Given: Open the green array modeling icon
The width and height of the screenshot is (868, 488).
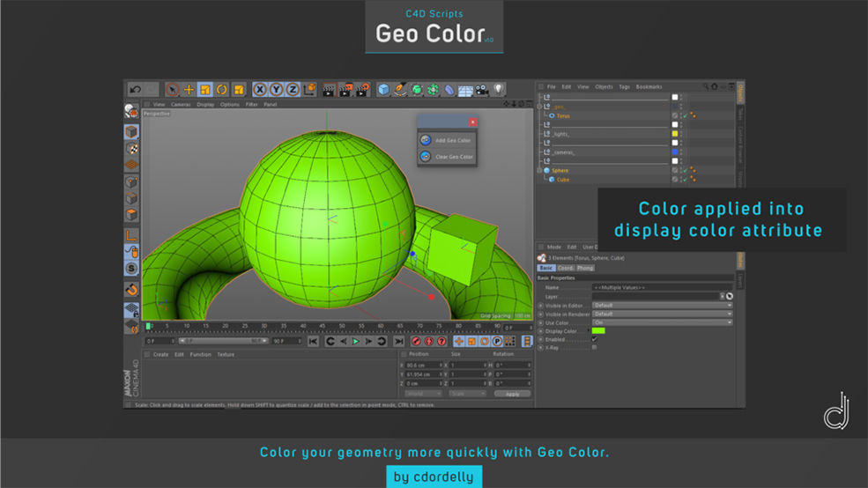Looking at the screenshot, I should pos(433,89).
